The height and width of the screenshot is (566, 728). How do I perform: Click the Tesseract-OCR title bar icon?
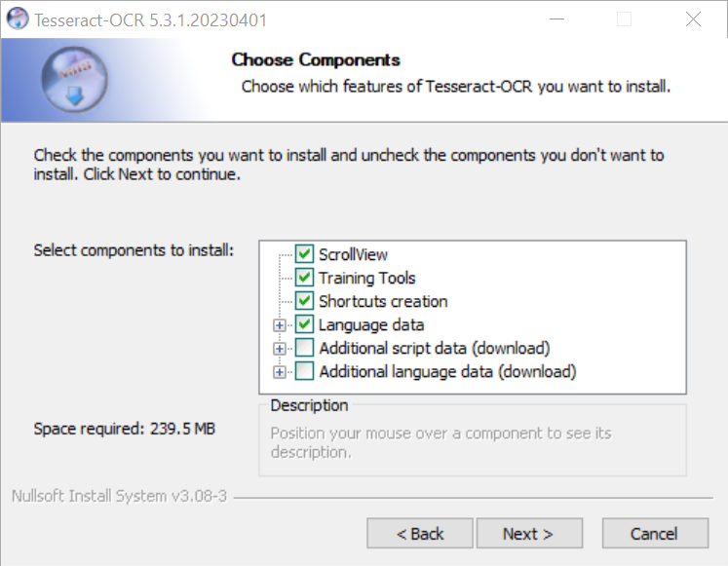click(18, 19)
